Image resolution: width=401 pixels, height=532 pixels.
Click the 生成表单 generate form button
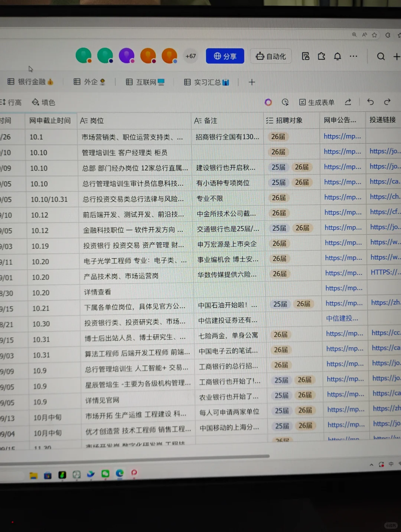pyautogui.click(x=317, y=102)
